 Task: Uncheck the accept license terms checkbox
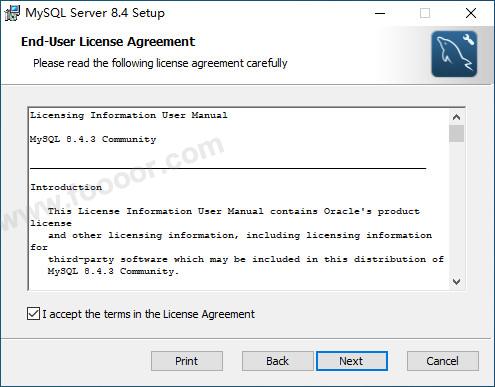tap(33, 314)
